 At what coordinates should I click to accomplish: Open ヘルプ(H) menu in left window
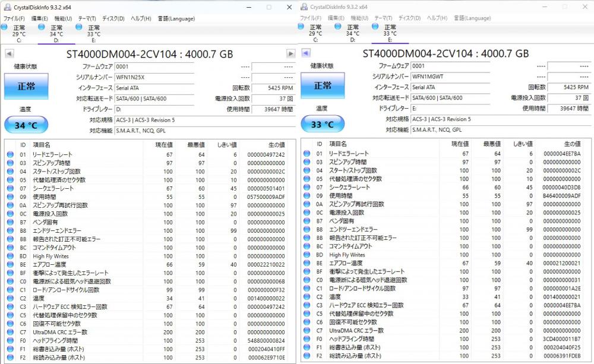tap(141, 18)
